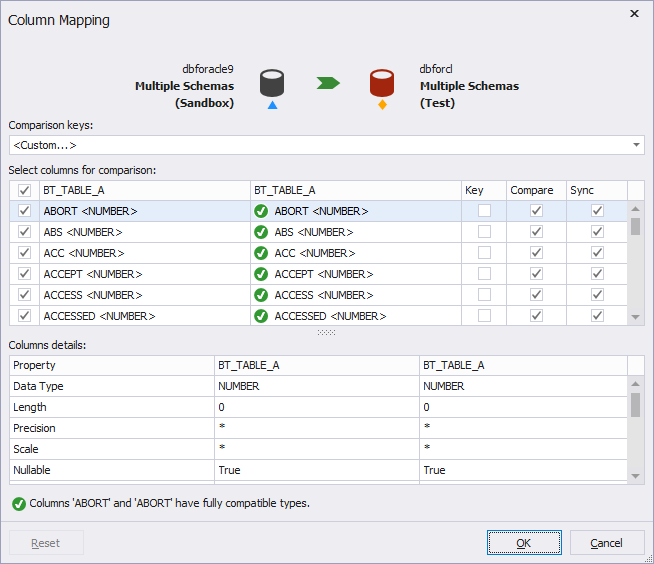Disable the Sync checkbox for ACCESS
The height and width of the screenshot is (564, 654).
[597, 295]
